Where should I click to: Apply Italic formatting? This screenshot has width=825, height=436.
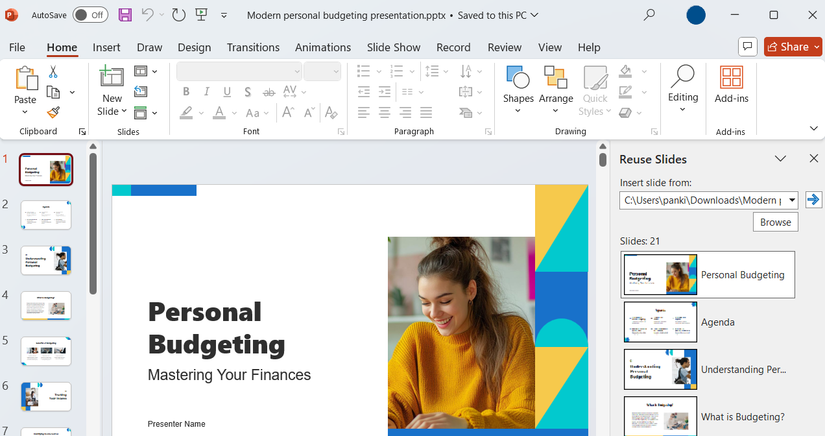click(x=207, y=92)
